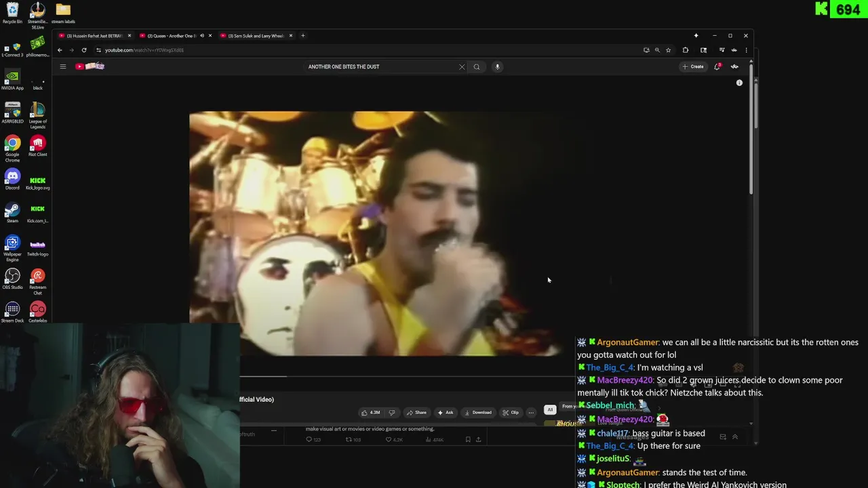Click chat username ArgonautGamer in first message

pyautogui.click(x=628, y=342)
